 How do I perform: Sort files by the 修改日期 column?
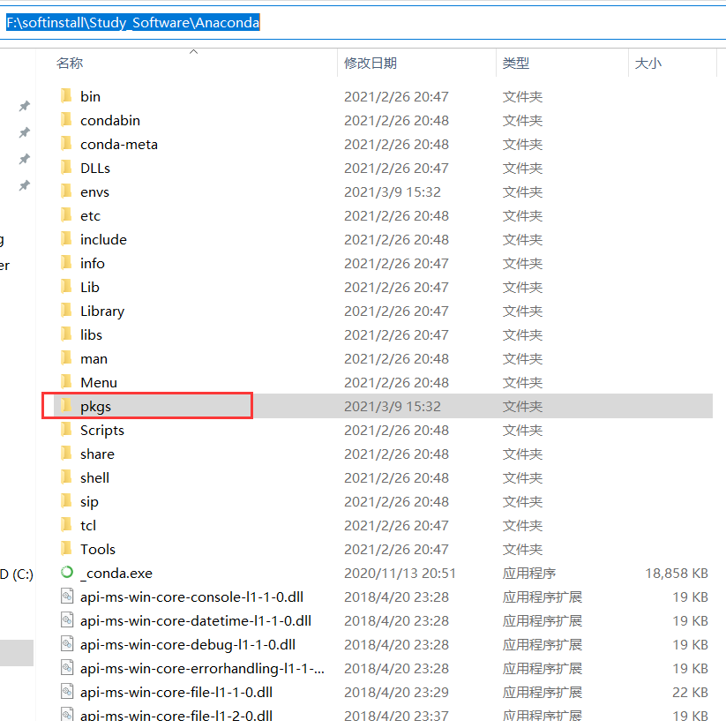coord(371,63)
